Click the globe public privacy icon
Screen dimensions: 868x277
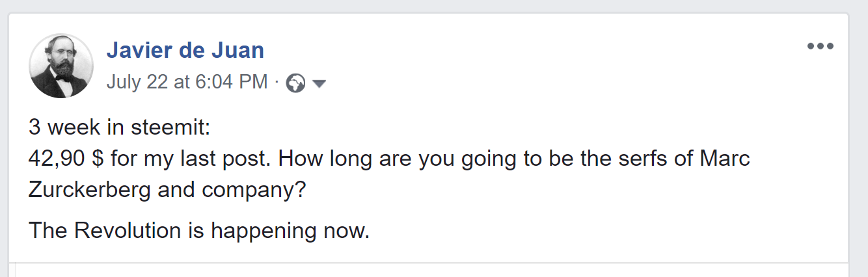295,83
